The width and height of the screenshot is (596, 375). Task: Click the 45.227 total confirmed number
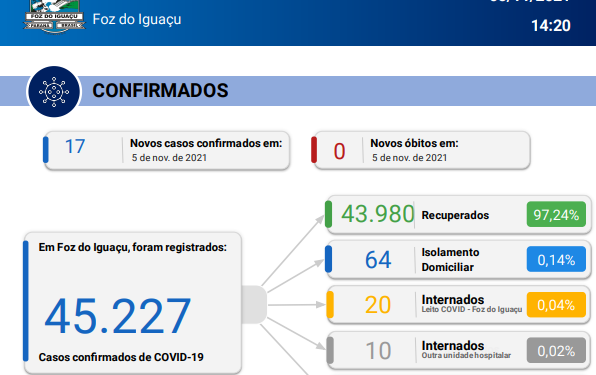(117, 316)
